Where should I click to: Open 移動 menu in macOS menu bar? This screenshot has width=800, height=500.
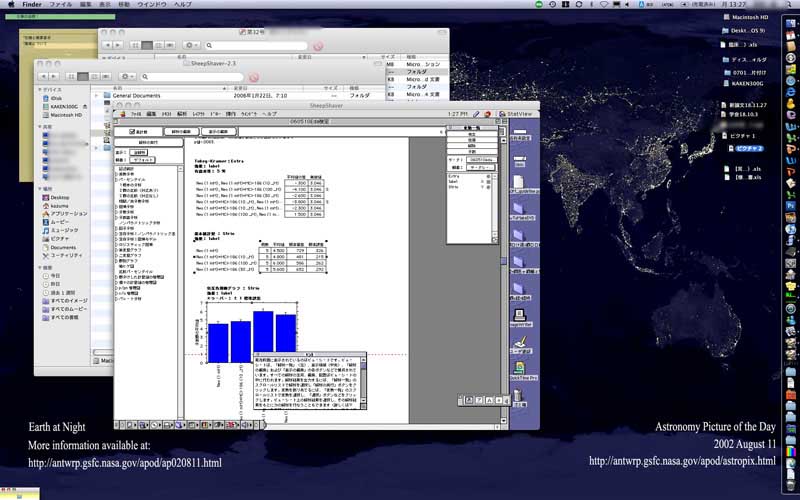(x=123, y=4)
